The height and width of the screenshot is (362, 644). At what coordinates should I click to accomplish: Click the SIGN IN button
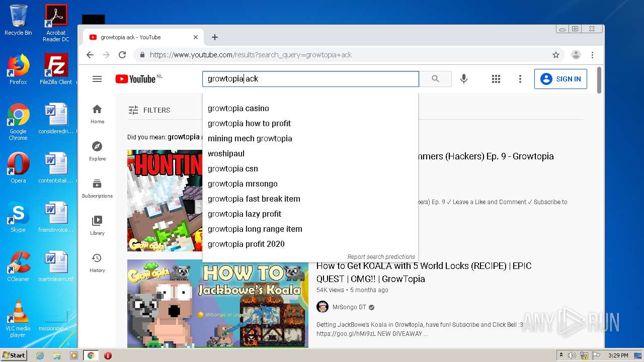tap(560, 79)
